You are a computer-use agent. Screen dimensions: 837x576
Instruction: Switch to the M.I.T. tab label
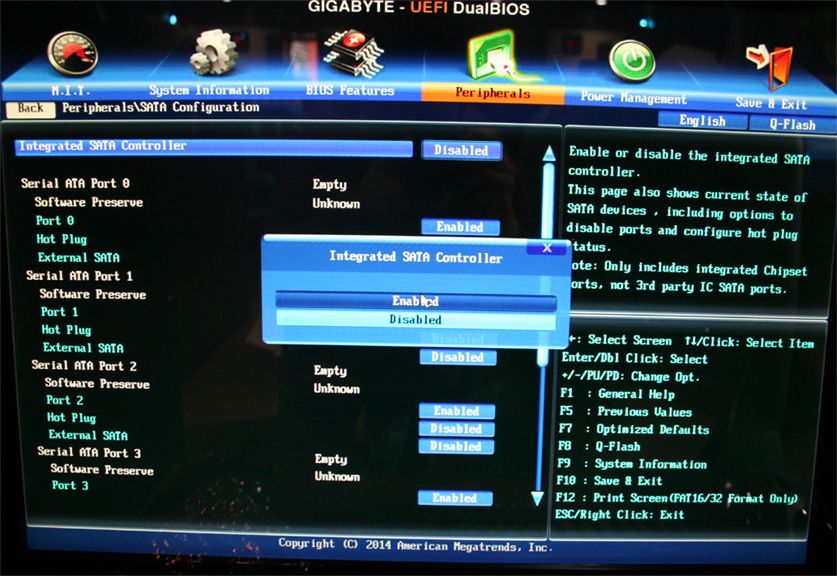point(71,90)
